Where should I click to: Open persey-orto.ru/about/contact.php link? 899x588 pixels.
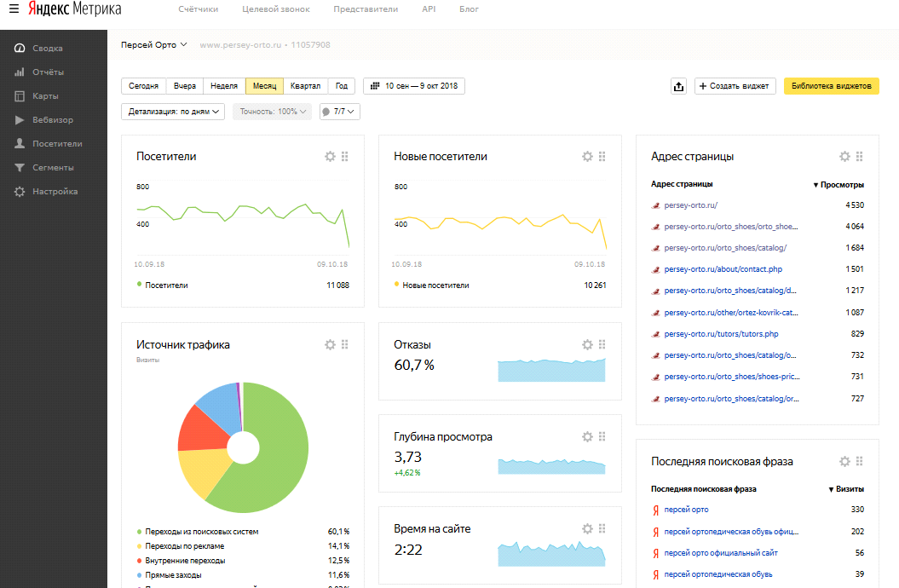[723, 269]
